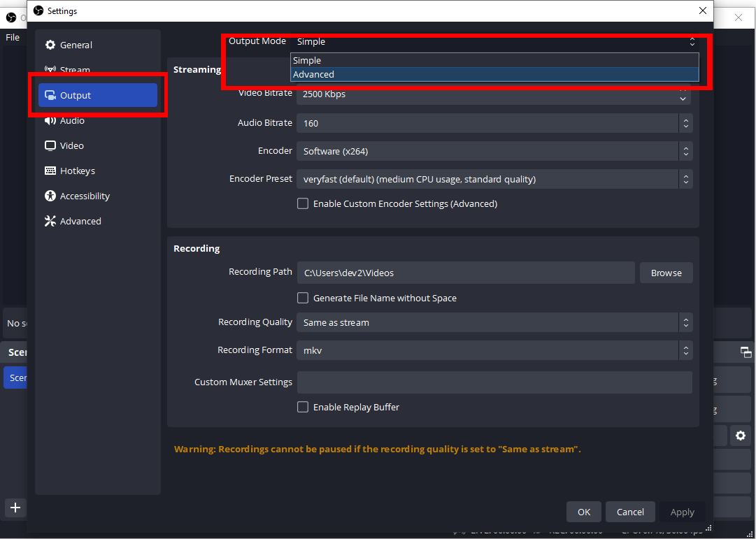This screenshot has width=756, height=539.
Task: Open the Encoder Preset dropdown
Action: click(494, 180)
